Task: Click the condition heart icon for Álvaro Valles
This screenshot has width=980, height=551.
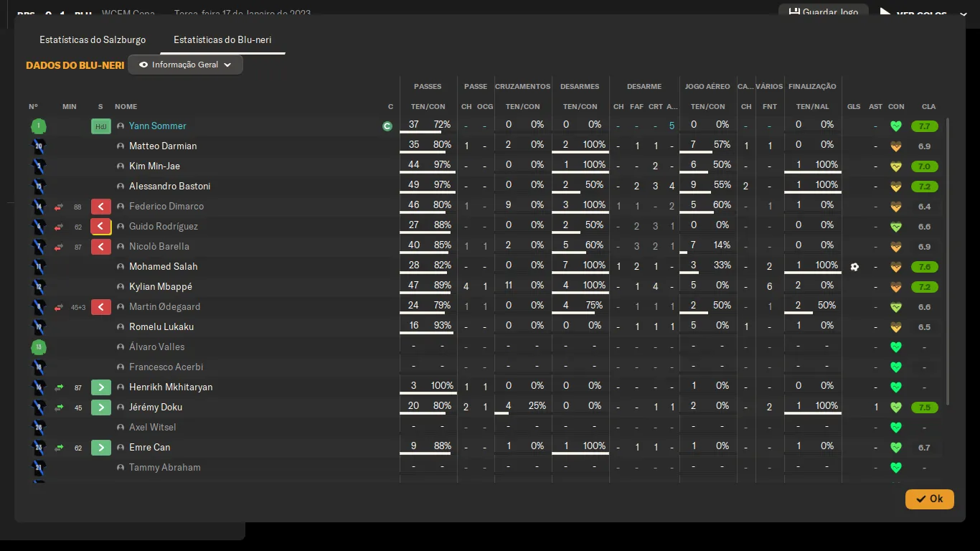Action: [x=895, y=347]
